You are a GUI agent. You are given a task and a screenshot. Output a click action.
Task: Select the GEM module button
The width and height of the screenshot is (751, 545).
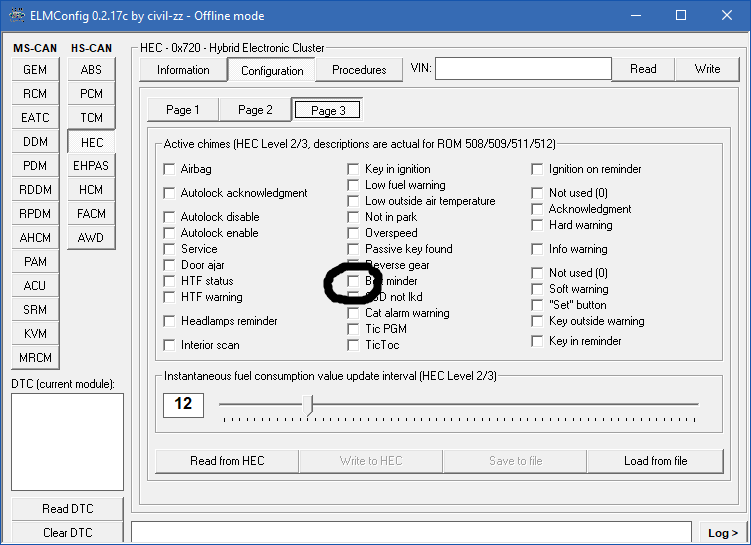(35, 70)
